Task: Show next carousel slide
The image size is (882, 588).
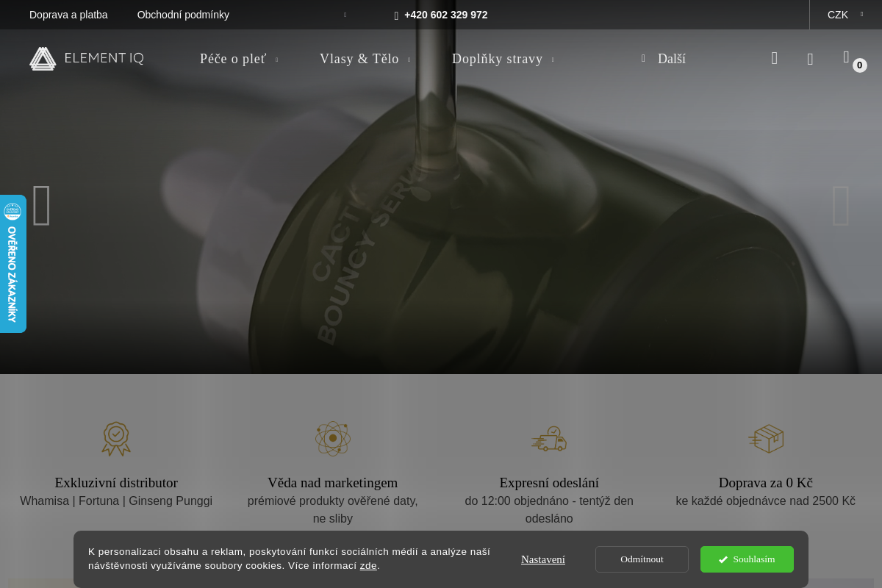Action: point(841,205)
